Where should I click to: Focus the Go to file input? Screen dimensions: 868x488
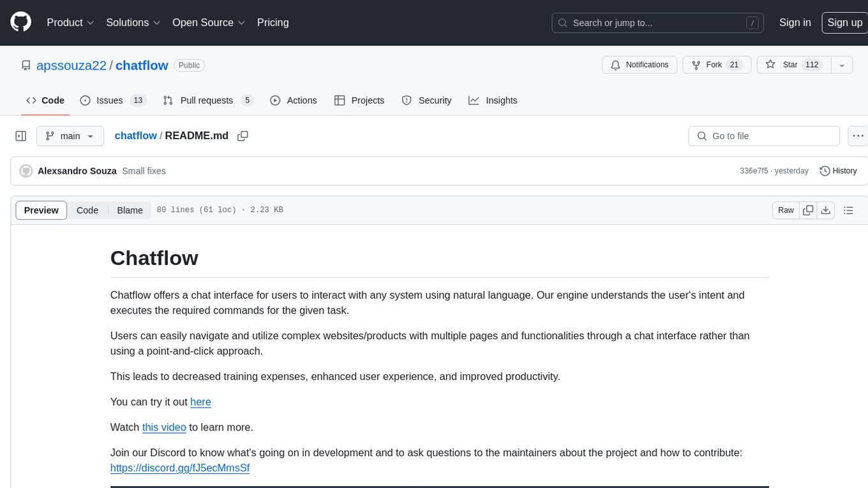click(x=764, y=136)
